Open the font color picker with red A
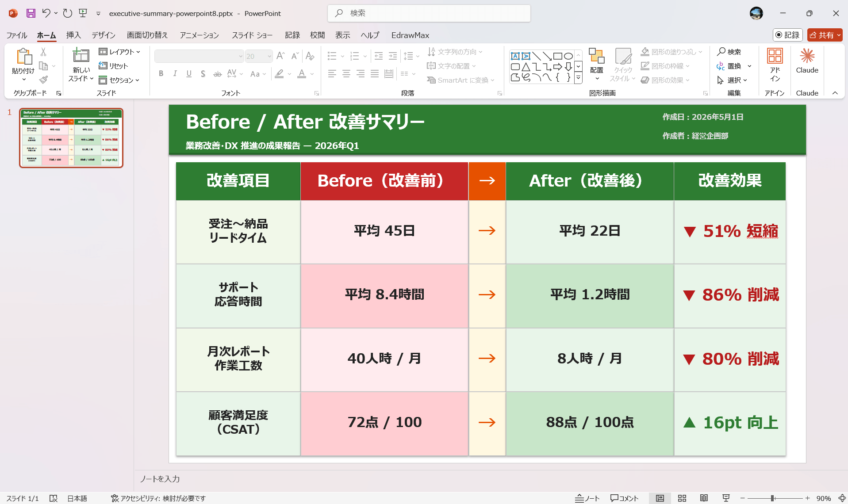Screen dimensions: 848x504 tap(302, 74)
